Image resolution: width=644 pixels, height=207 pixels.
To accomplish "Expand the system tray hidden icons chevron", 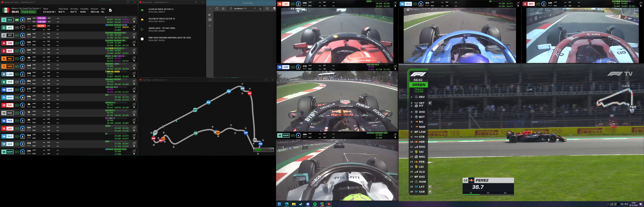I will coord(608,204).
